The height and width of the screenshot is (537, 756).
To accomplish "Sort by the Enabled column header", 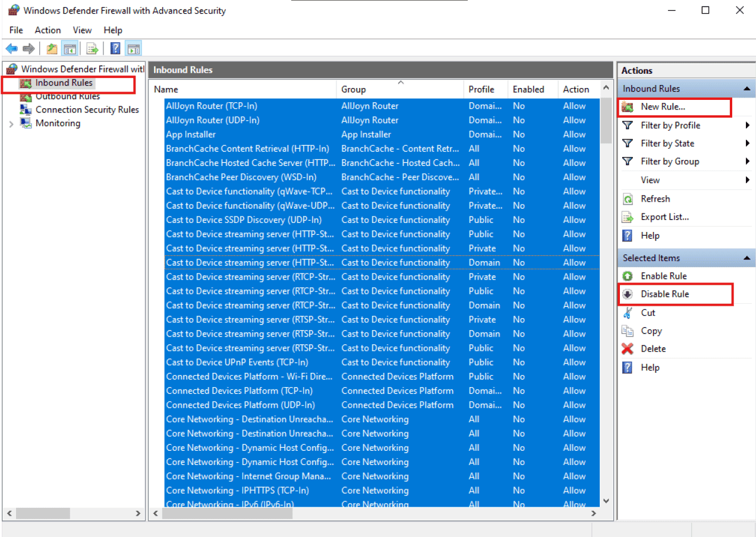I will click(533, 89).
